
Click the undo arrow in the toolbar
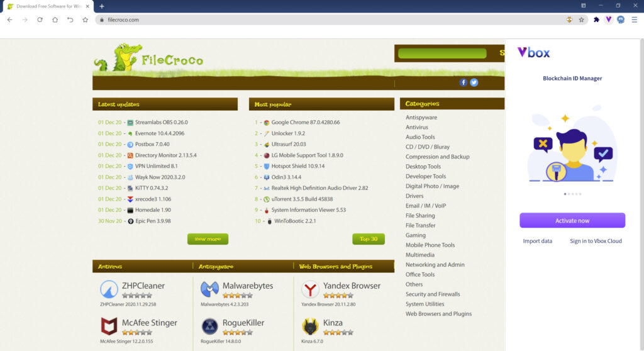coord(70,19)
